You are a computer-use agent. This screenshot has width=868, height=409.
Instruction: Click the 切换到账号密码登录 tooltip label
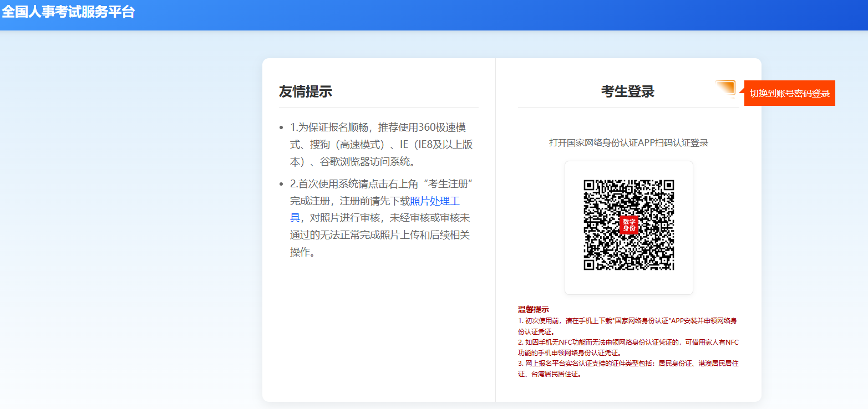click(790, 93)
